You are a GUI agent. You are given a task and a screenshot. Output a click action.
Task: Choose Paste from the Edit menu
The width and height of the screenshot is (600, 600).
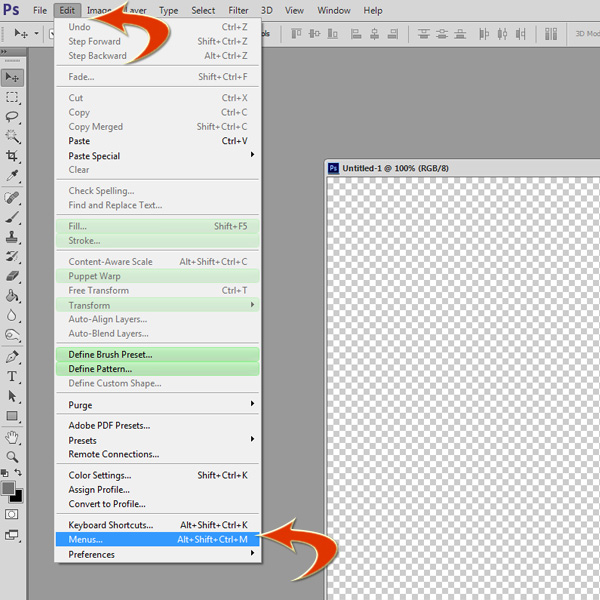pyautogui.click(x=157, y=141)
